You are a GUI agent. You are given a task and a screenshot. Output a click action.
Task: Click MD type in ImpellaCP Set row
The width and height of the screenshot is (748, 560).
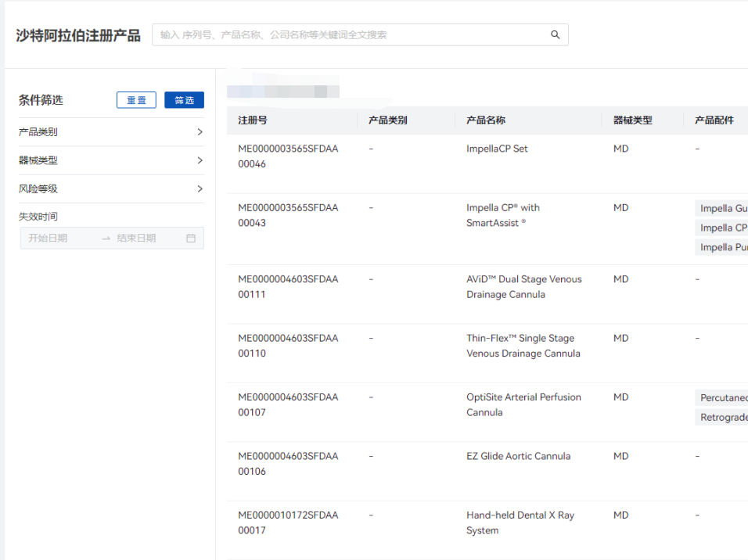[x=620, y=149]
